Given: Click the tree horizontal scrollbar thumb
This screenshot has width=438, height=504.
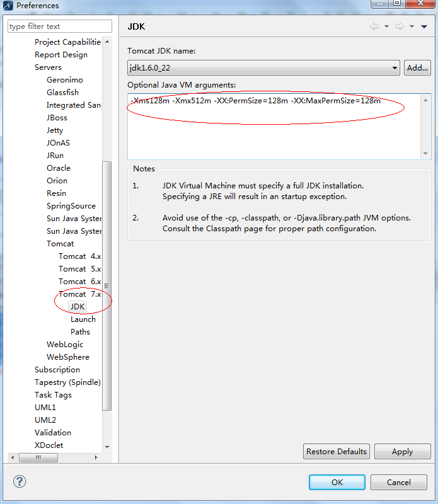Looking at the screenshot, I should coord(38,457).
